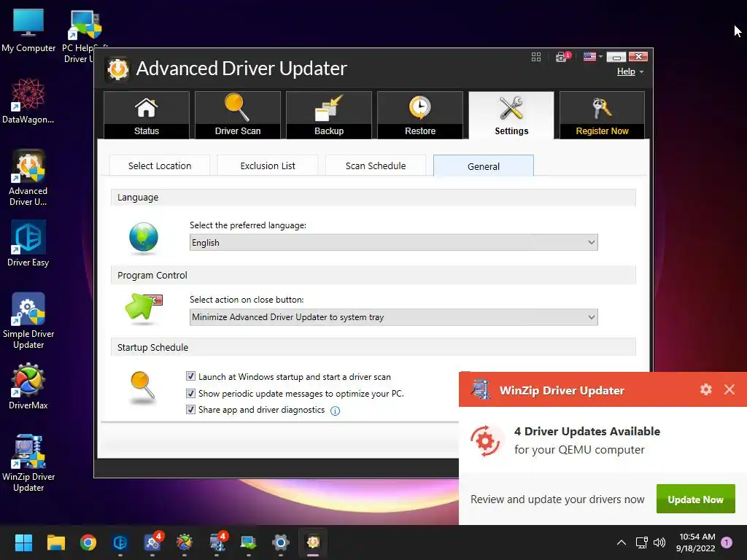Minimize the Advanced Driver Updater window

(616, 57)
